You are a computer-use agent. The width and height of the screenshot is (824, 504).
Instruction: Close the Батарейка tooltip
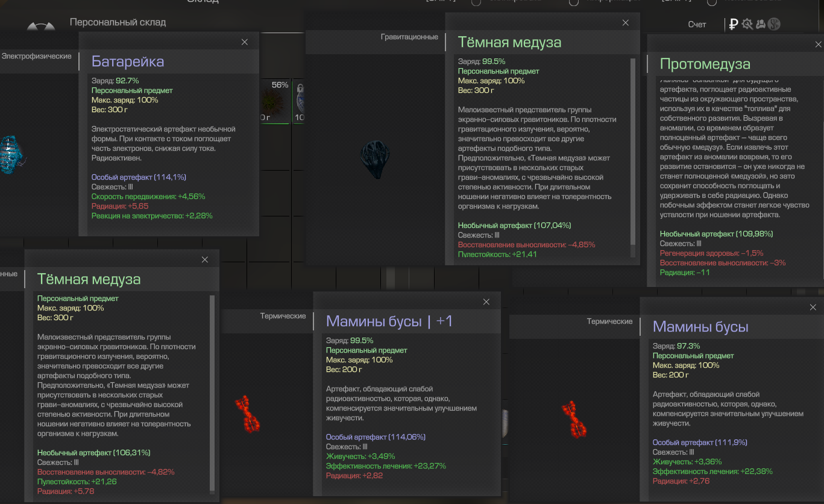tap(244, 42)
